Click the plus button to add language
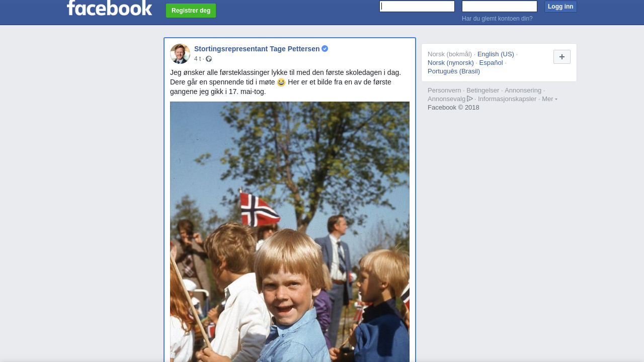Viewport: 644px width, 362px height. (562, 57)
